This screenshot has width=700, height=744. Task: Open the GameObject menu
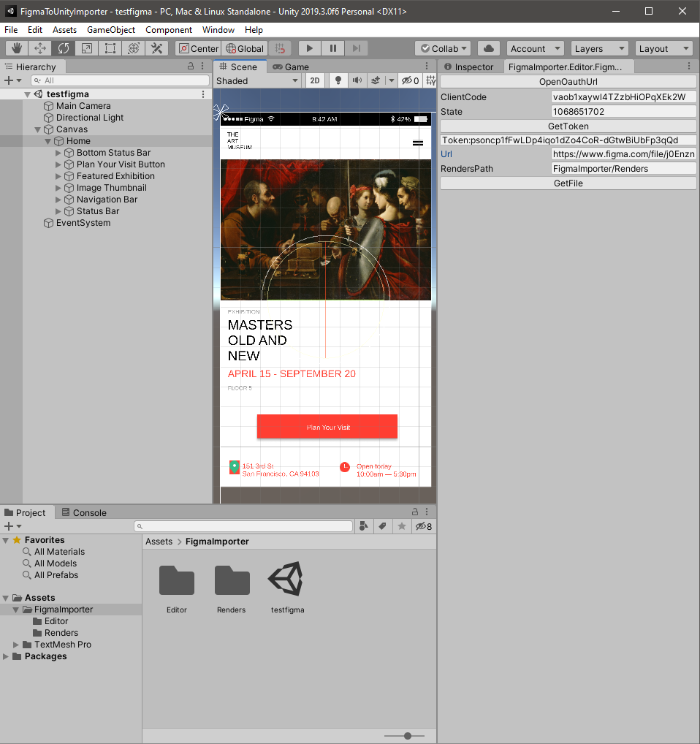pos(111,30)
